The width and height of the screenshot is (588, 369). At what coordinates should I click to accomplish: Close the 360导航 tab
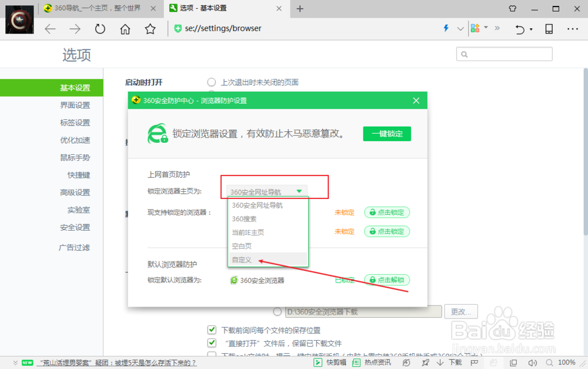pos(153,9)
